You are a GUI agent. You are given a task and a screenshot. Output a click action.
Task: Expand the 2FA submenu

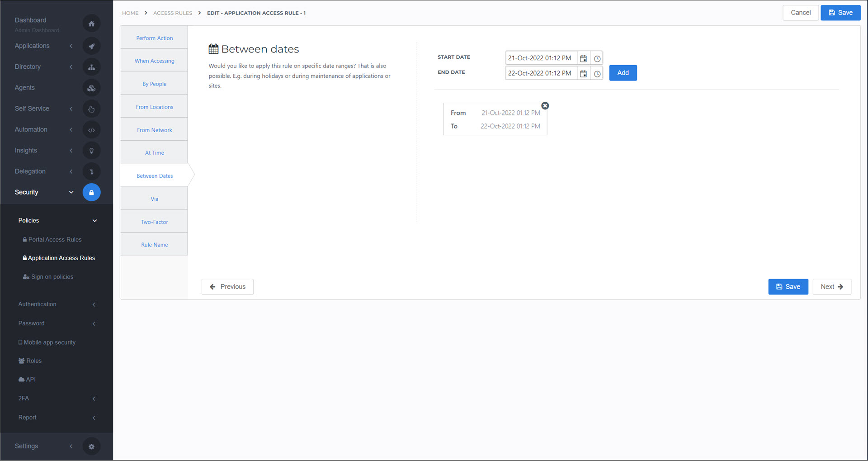tap(94, 399)
